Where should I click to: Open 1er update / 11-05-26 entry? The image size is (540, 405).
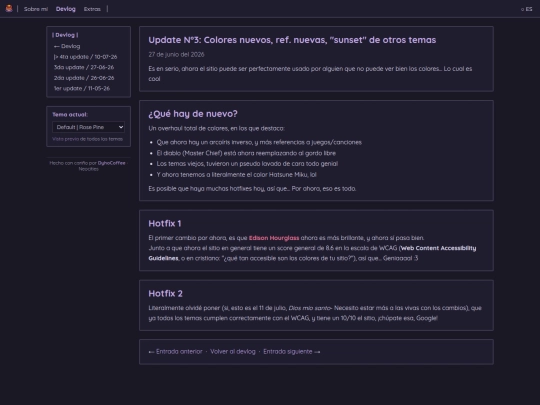pyautogui.click(x=82, y=89)
